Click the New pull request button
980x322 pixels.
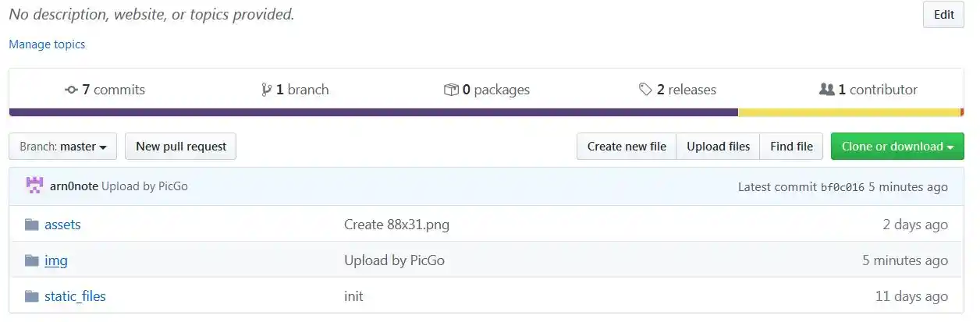pyautogui.click(x=181, y=147)
